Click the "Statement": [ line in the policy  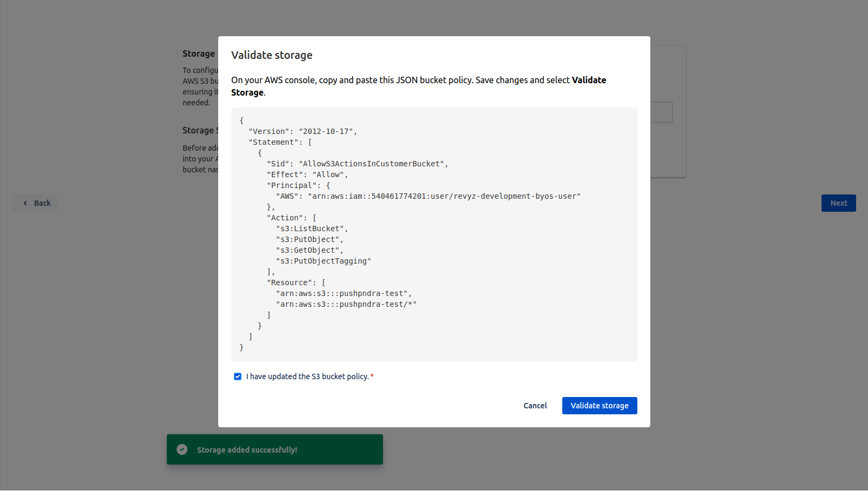(x=280, y=142)
